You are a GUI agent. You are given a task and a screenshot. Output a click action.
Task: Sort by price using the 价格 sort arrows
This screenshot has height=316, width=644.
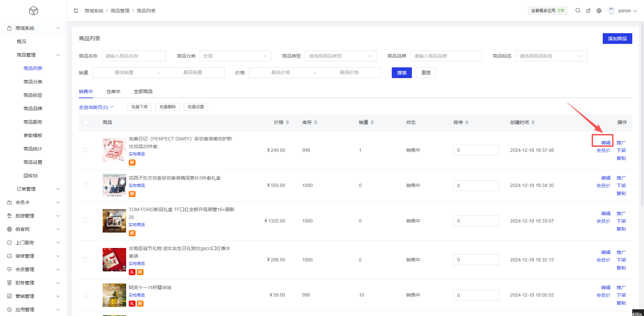287,123
